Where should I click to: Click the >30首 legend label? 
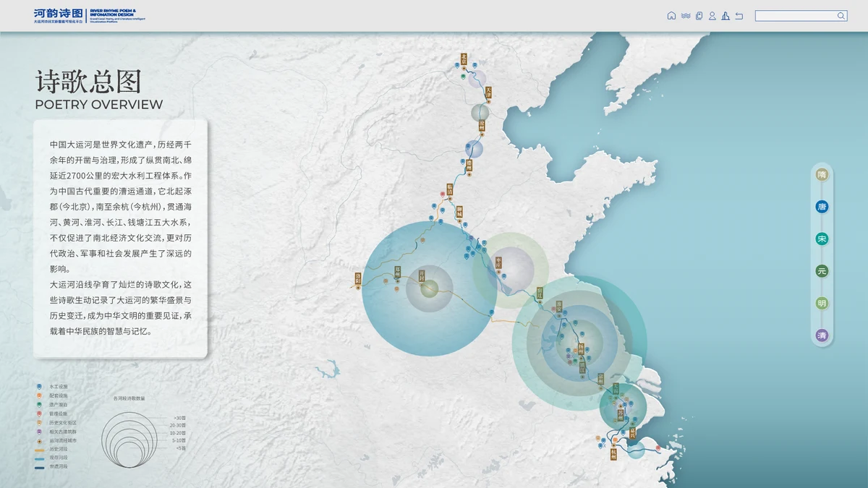[x=180, y=419]
